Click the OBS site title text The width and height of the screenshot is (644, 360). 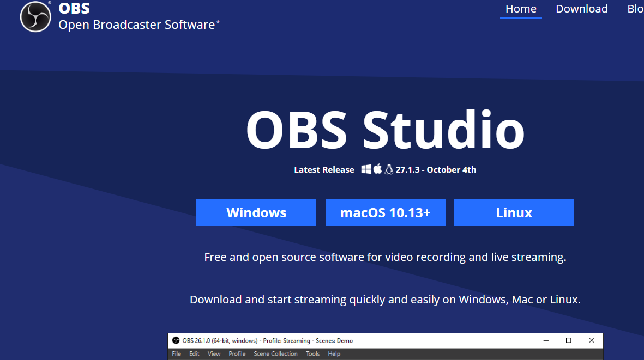click(x=74, y=8)
